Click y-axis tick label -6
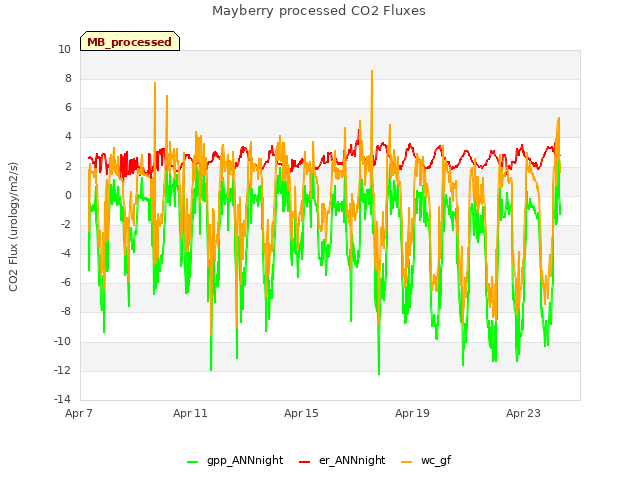This screenshot has width=640, height=480. [x=66, y=282]
